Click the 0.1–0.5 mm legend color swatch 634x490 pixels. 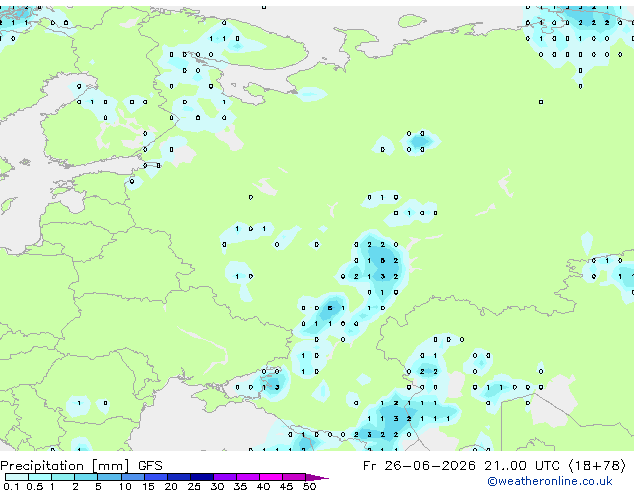point(17,477)
